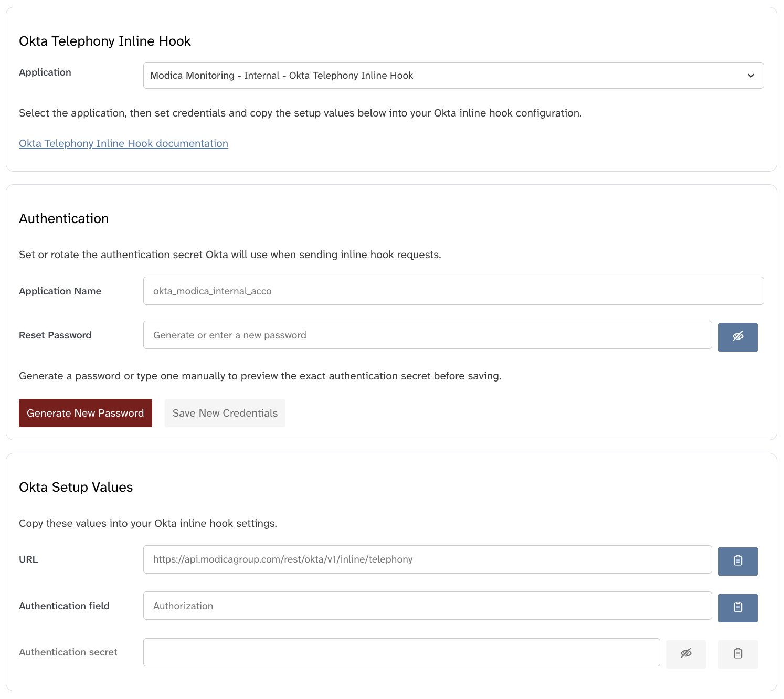784x699 pixels.
Task: Open Okta Telephony Inline Hook documentation
Action: [123, 143]
